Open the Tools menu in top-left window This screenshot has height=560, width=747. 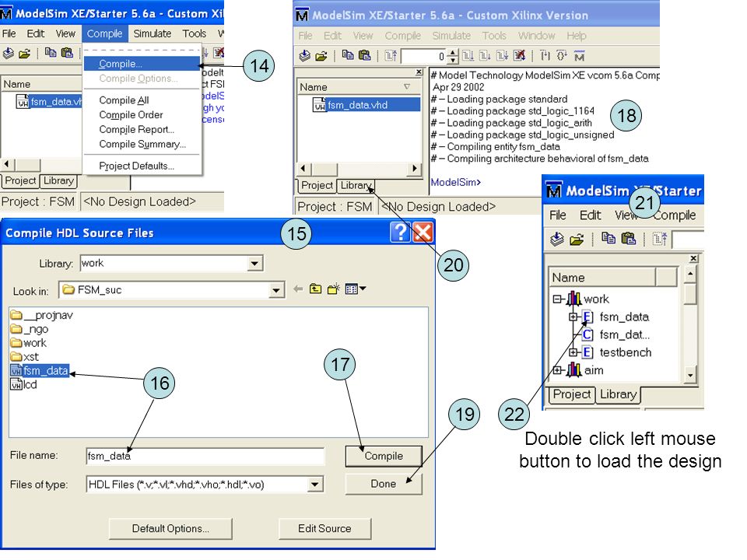(x=194, y=33)
